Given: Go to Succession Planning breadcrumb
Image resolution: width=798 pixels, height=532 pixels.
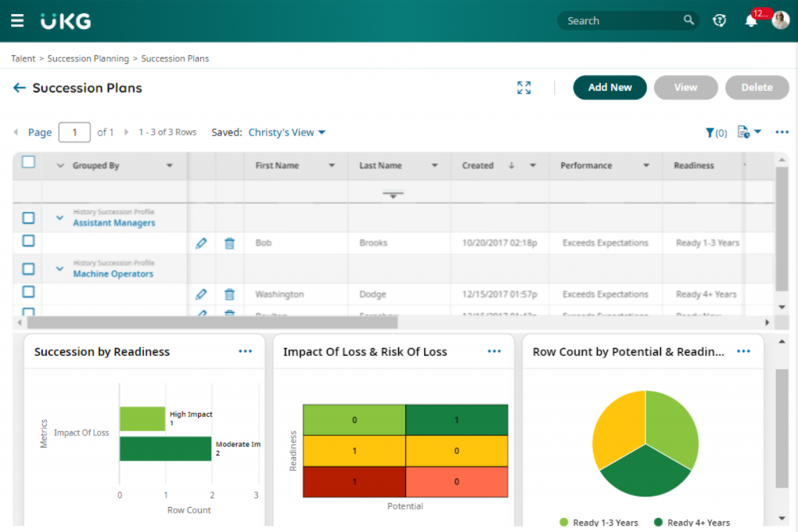Looking at the screenshot, I should pos(88,58).
